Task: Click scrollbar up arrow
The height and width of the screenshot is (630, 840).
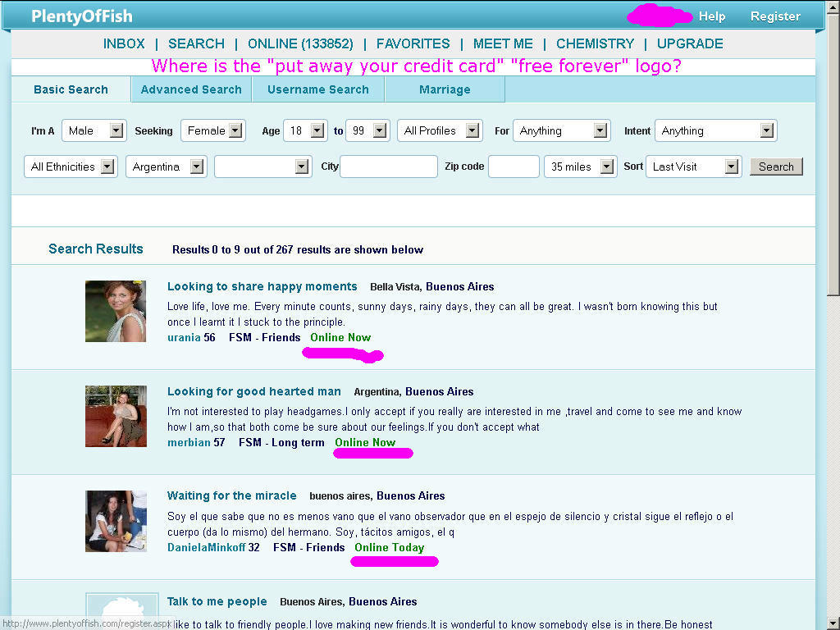Action: click(833, 7)
